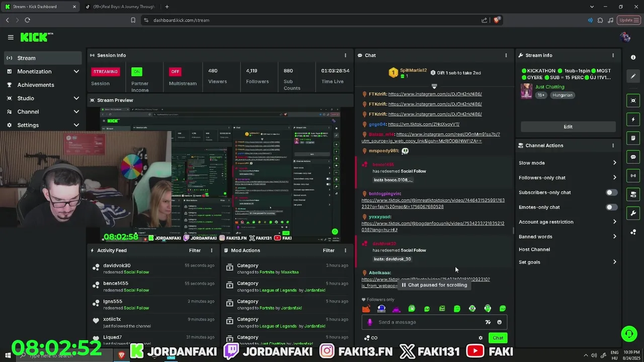Collapse the pinned gift leaderboard arrow in chat
The image size is (644, 362).
(434, 86)
